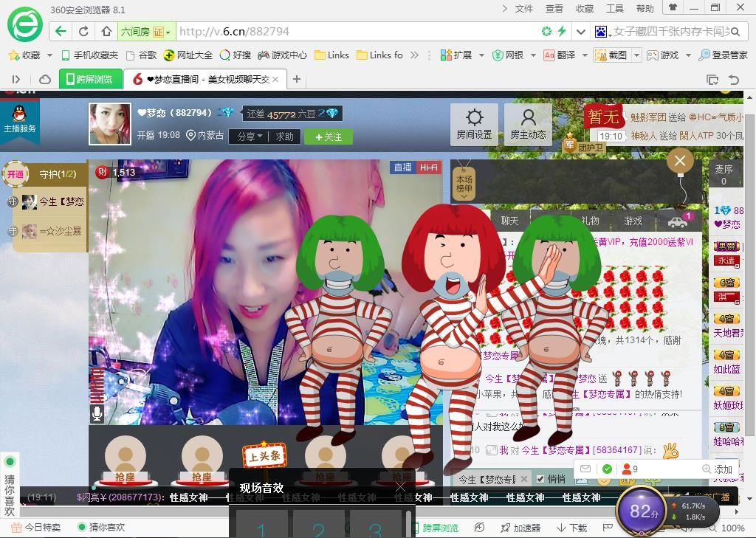
Task: Click the lightning speed mode icon
Action: 562,31
